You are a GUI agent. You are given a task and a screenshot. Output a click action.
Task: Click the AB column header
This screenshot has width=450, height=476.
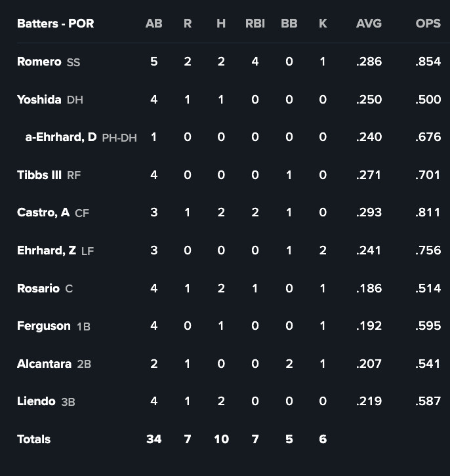pos(153,24)
